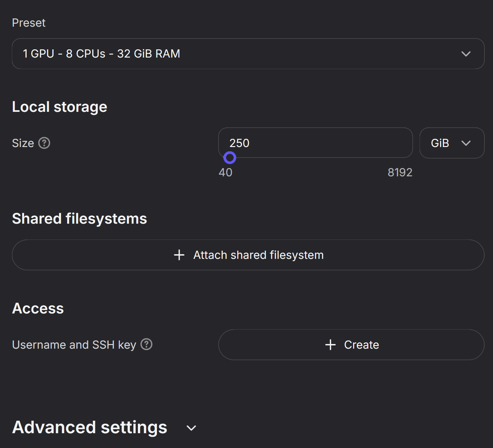
Task: Open the storage unit dropdown showing GiB
Action: tap(452, 143)
